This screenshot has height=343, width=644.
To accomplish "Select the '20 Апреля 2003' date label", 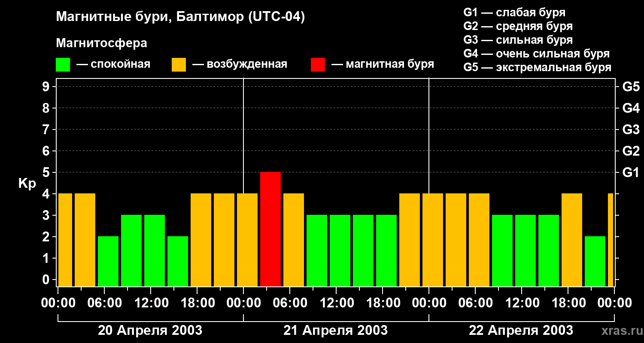I will click(150, 331).
